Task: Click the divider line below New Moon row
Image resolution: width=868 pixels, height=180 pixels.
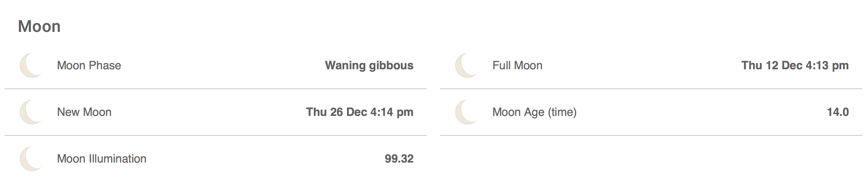Action: click(x=216, y=135)
